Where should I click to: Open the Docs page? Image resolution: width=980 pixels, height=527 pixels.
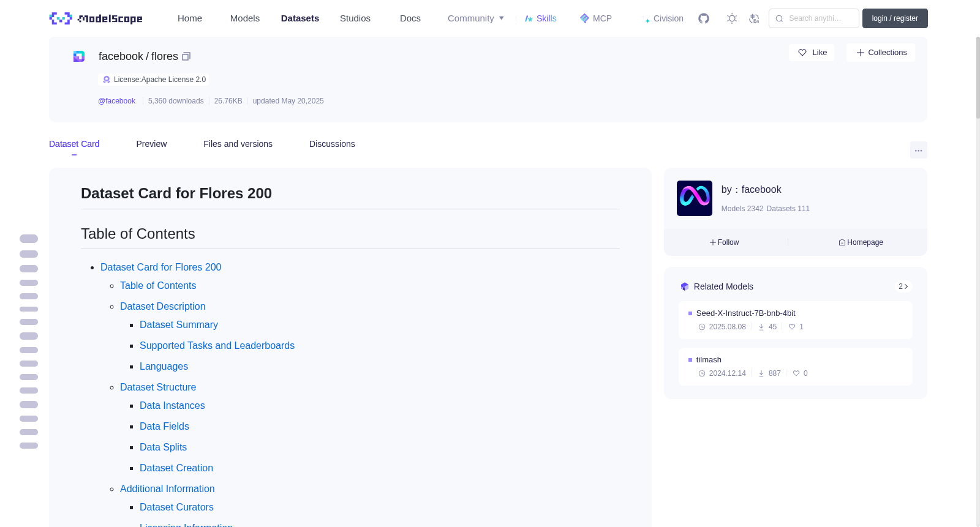tap(410, 18)
